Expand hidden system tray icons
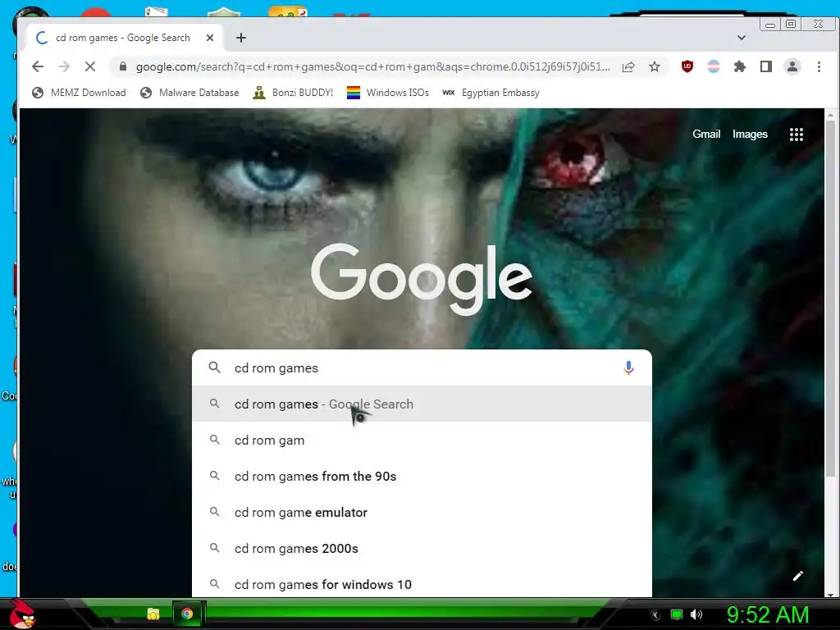 click(x=655, y=615)
